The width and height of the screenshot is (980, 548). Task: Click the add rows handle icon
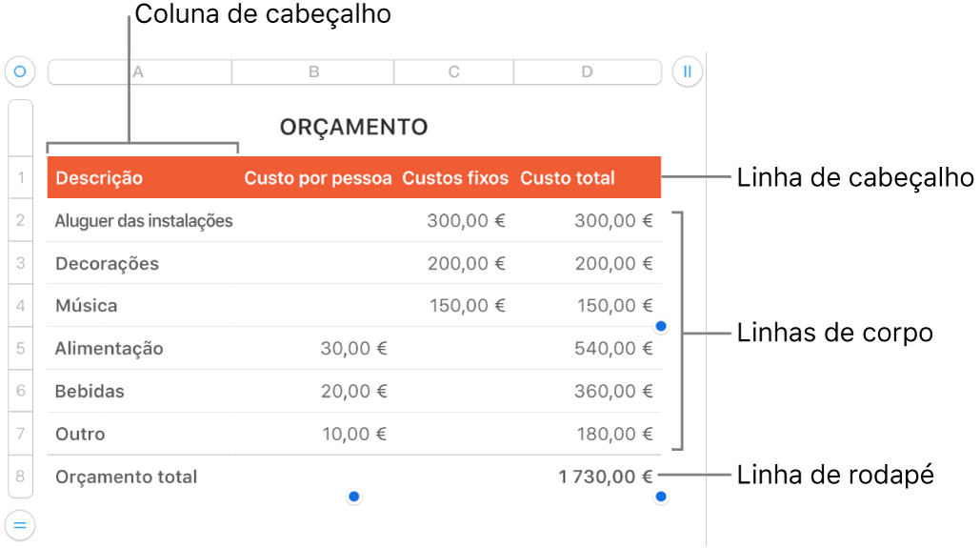(x=20, y=524)
